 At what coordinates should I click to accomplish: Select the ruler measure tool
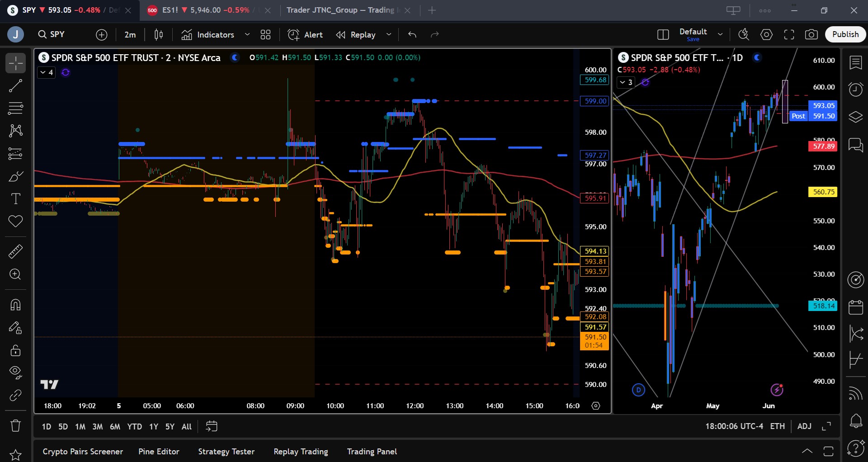pyautogui.click(x=15, y=251)
